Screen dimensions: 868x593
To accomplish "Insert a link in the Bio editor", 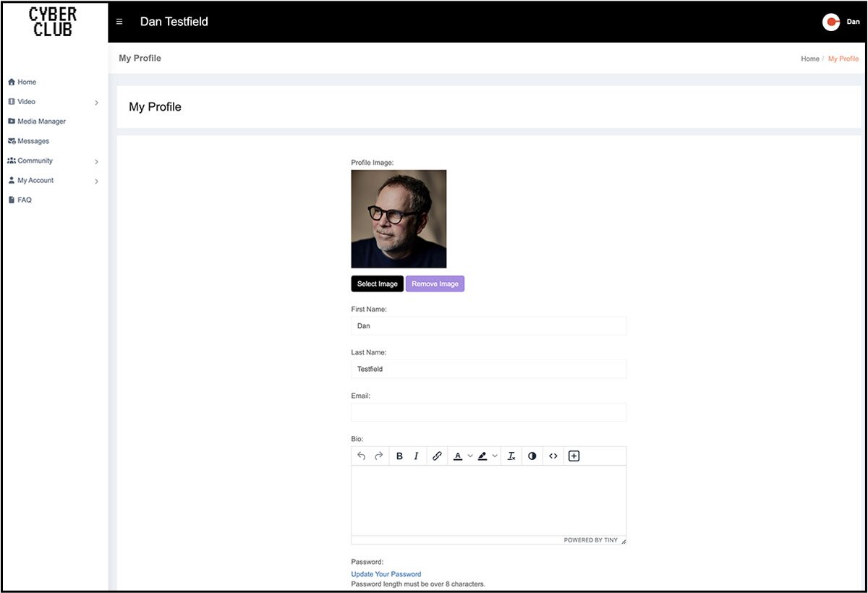I will (x=437, y=456).
